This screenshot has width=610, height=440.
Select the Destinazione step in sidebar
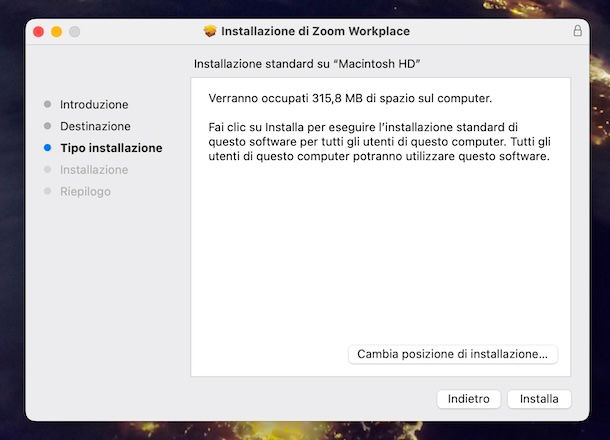95,126
